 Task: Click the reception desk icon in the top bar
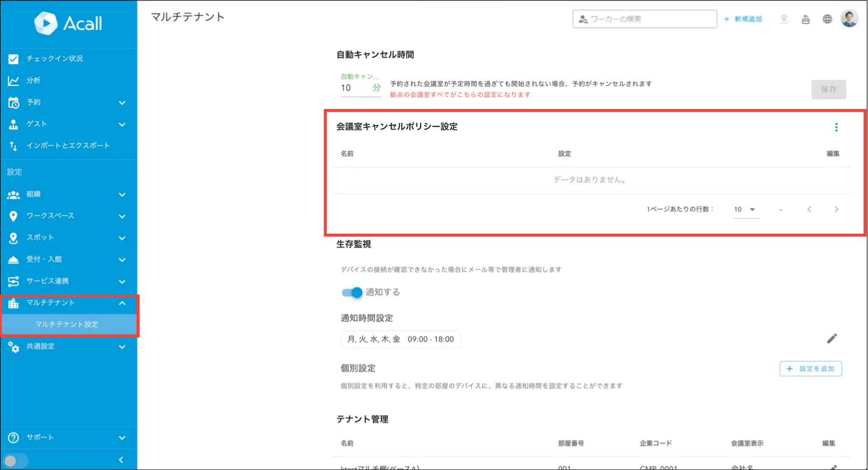pos(805,19)
